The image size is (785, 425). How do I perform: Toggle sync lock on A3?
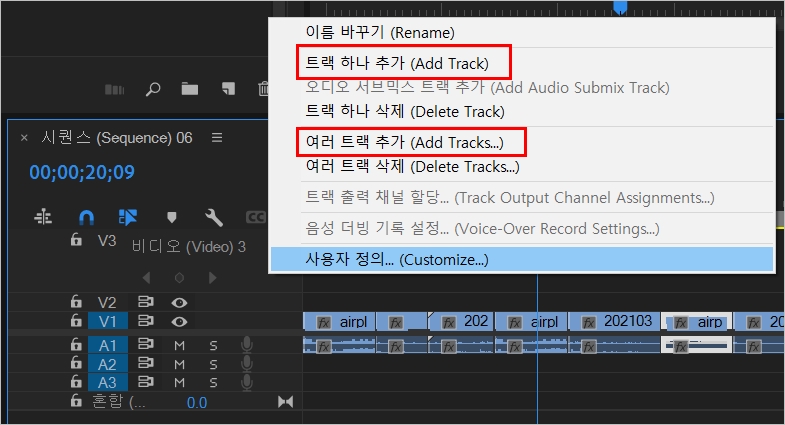[145, 381]
